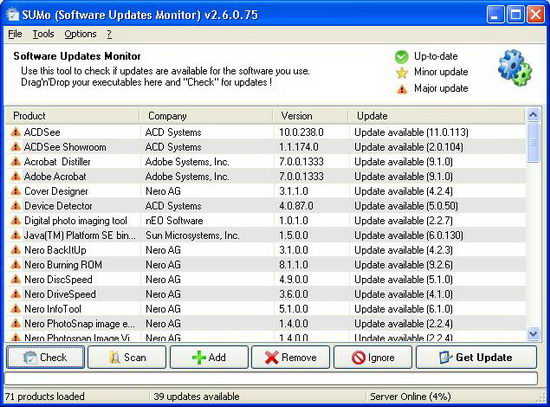
Task: Click the Remove button
Action: (x=290, y=357)
